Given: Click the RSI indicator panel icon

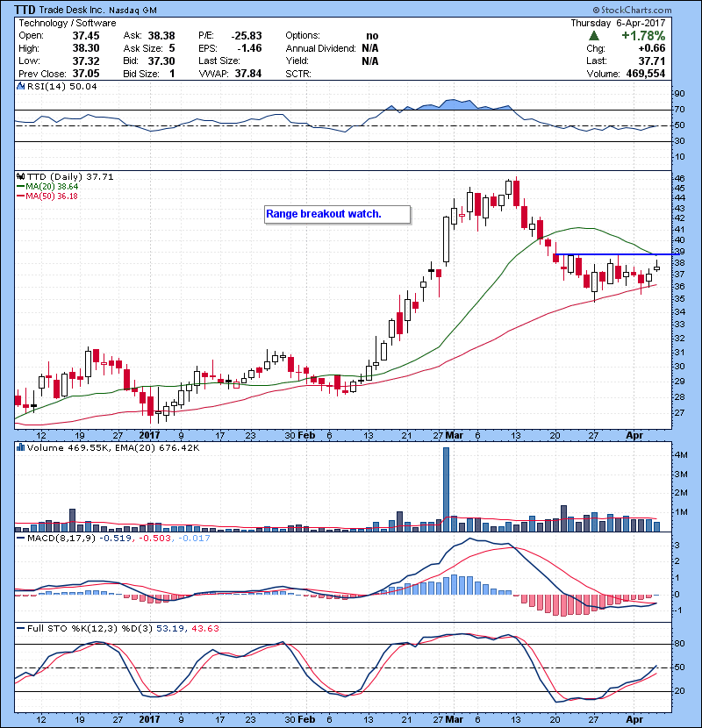Looking at the screenshot, I should (x=20, y=86).
